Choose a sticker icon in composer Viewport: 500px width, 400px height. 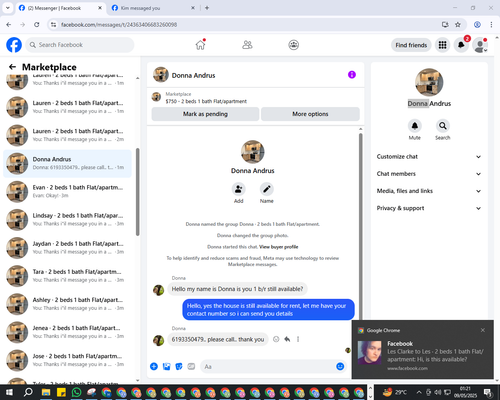tap(179, 366)
